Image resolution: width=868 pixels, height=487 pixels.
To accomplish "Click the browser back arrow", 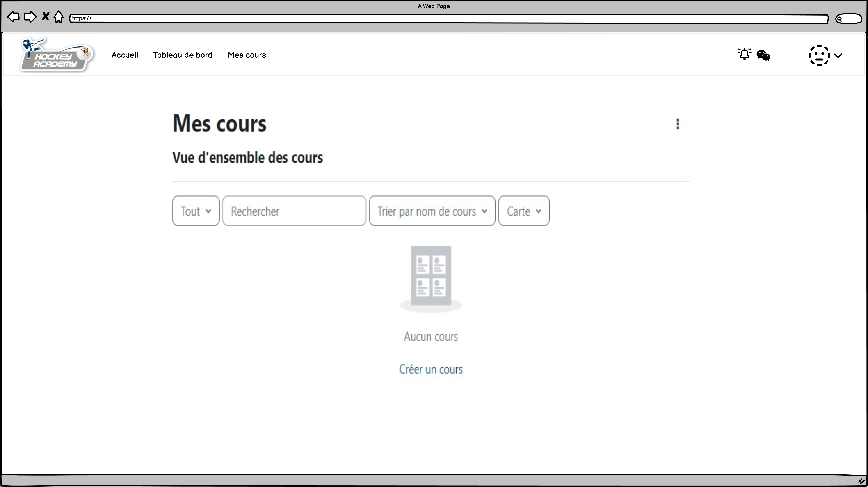I will [14, 16].
